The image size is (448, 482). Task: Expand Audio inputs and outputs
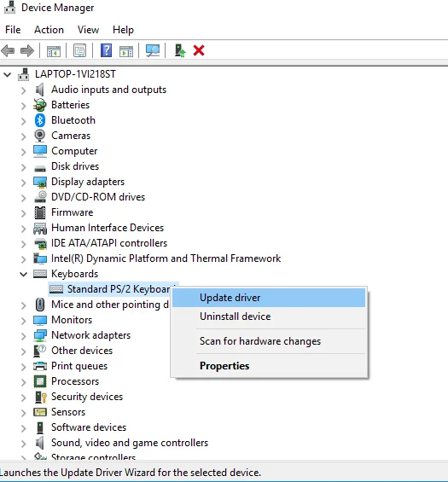pos(24,90)
